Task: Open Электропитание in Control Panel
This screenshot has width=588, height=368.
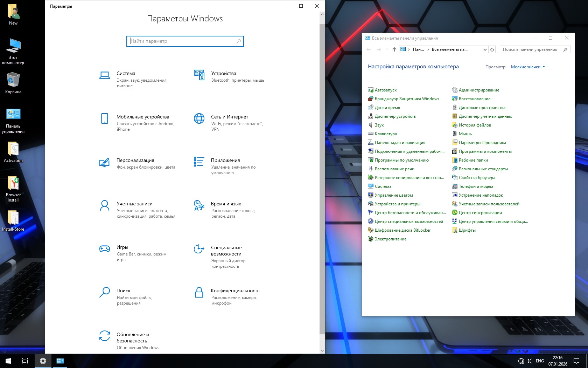Action: 390,239
